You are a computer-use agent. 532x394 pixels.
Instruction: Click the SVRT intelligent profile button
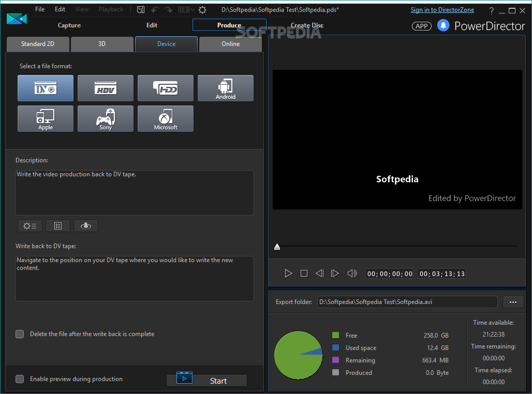pyautogui.click(x=86, y=226)
